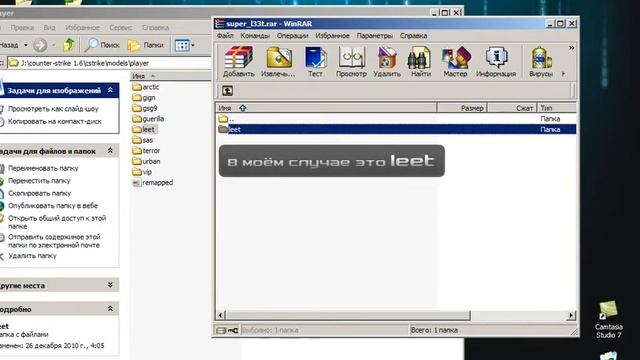640x360 pixels.
Task: Sort Explorer file list by Имя header
Action: coord(171,76)
